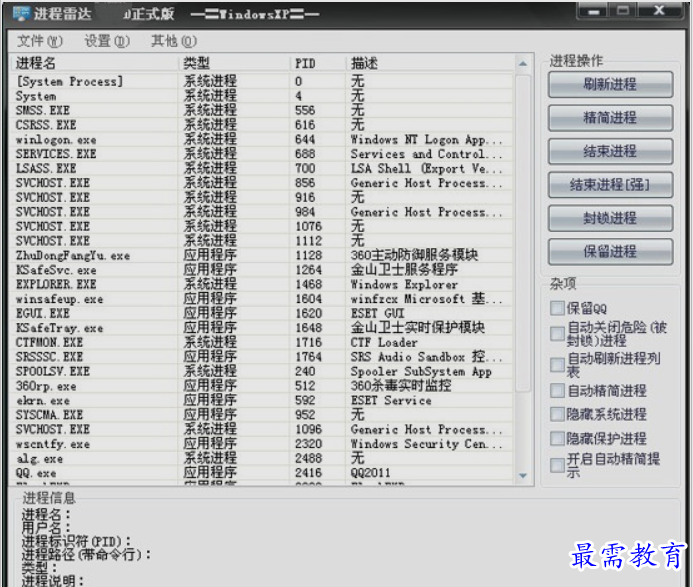Select SVCHOST.EXE with PID 1096
Screen dimensions: 693x587
(262, 429)
